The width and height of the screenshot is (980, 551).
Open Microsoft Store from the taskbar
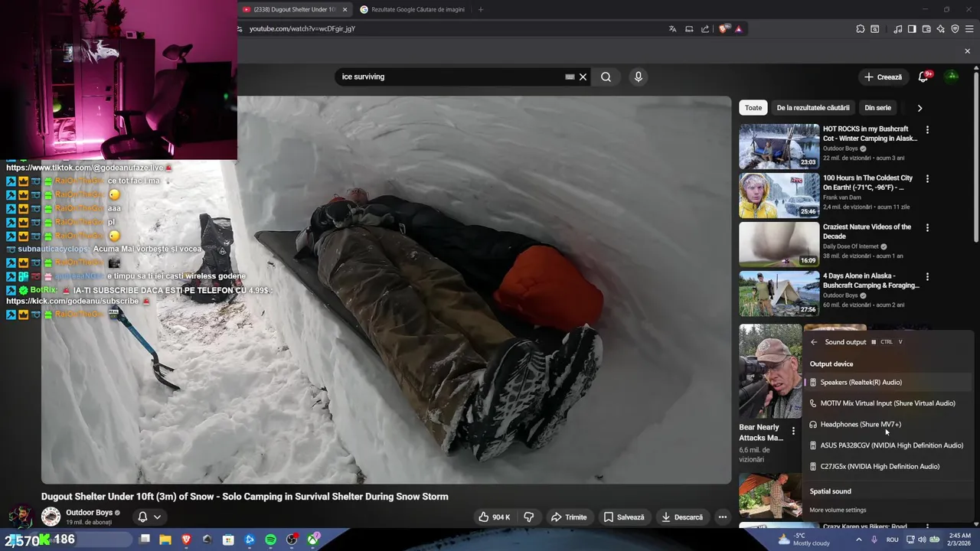coord(228,540)
